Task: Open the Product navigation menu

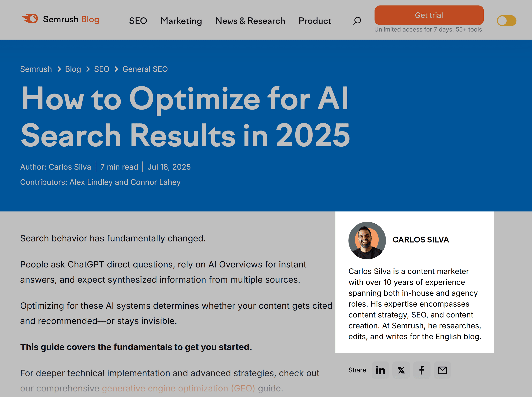Action: [x=315, y=21]
